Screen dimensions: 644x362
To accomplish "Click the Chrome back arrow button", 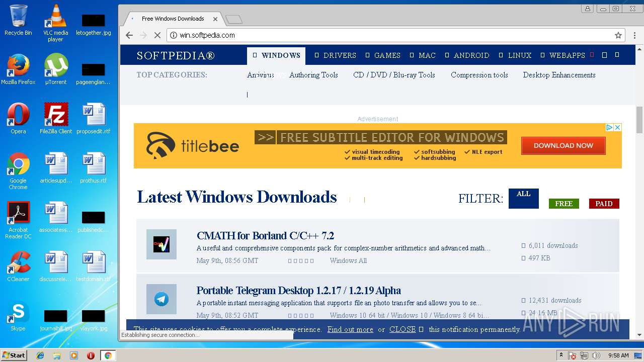I will [129, 35].
